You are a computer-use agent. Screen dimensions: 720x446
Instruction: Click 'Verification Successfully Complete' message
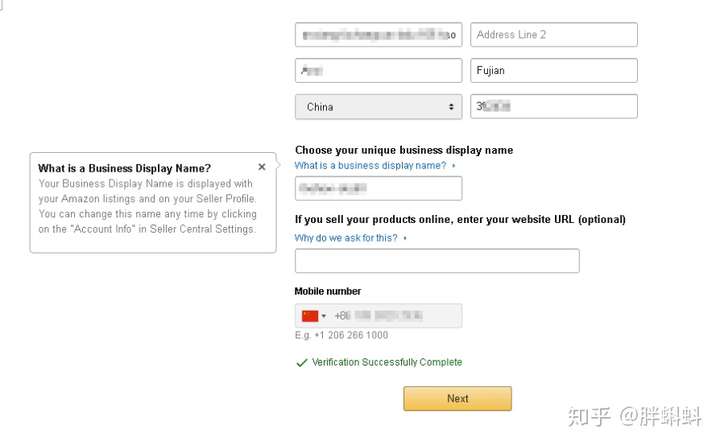pos(387,362)
